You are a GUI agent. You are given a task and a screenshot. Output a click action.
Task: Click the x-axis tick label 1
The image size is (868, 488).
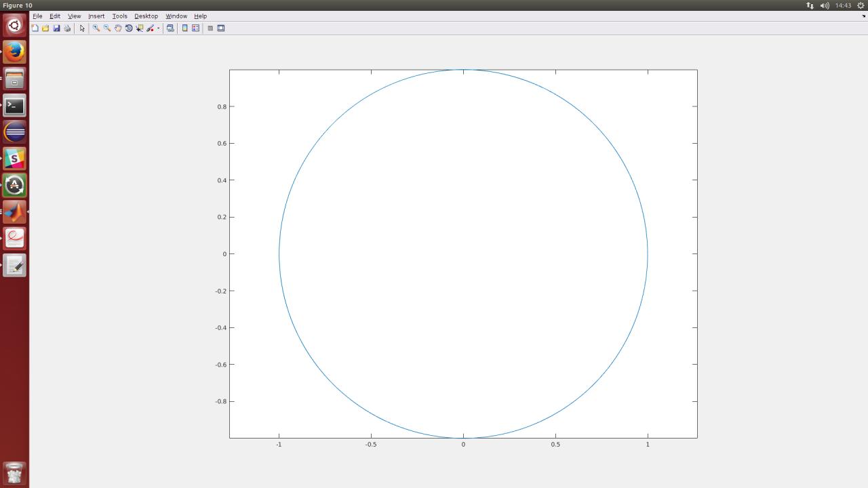pyautogui.click(x=648, y=445)
